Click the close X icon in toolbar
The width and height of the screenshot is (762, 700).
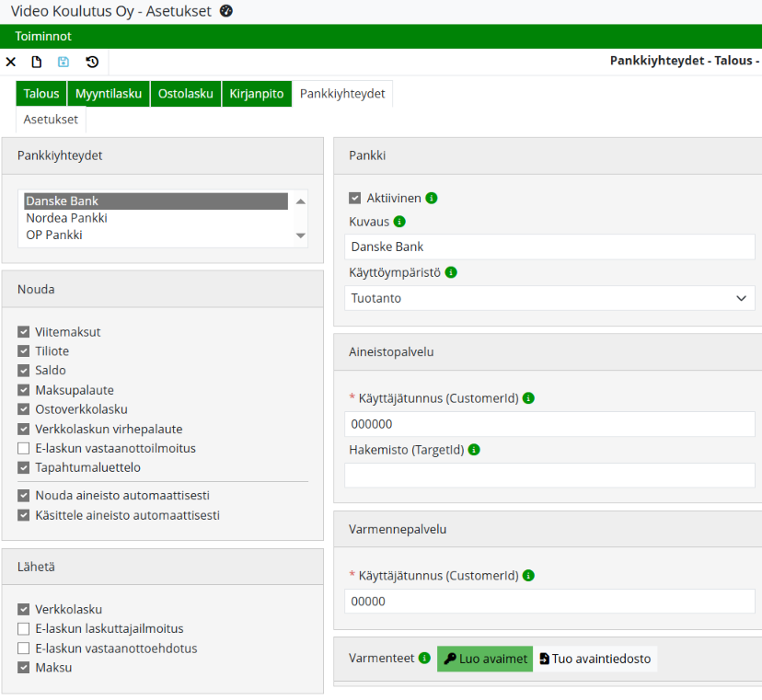point(11,62)
